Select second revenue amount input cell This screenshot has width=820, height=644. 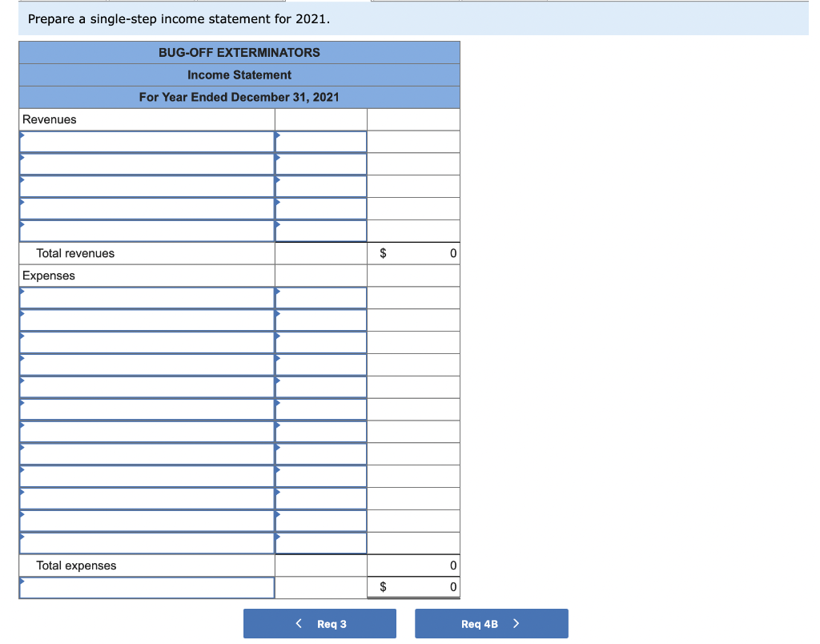tap(321, 164)
